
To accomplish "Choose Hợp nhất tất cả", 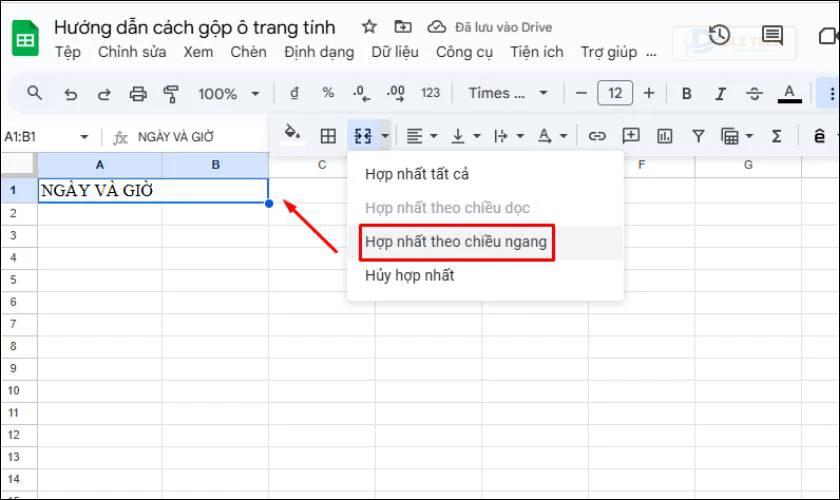I will (x=485, y=174).
